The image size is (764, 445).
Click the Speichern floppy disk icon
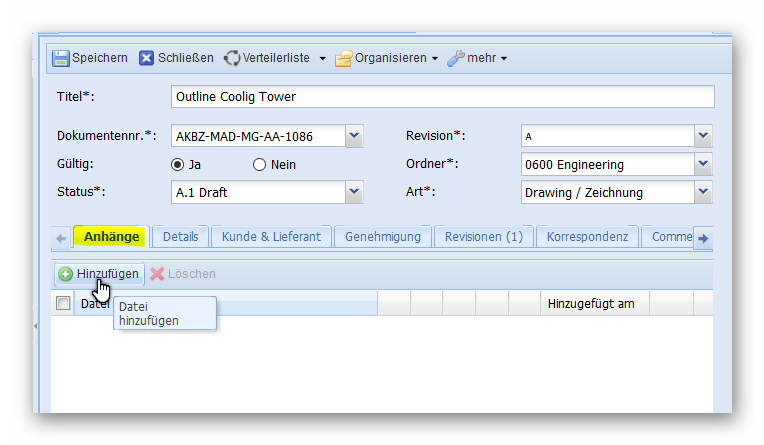point(61,58)
